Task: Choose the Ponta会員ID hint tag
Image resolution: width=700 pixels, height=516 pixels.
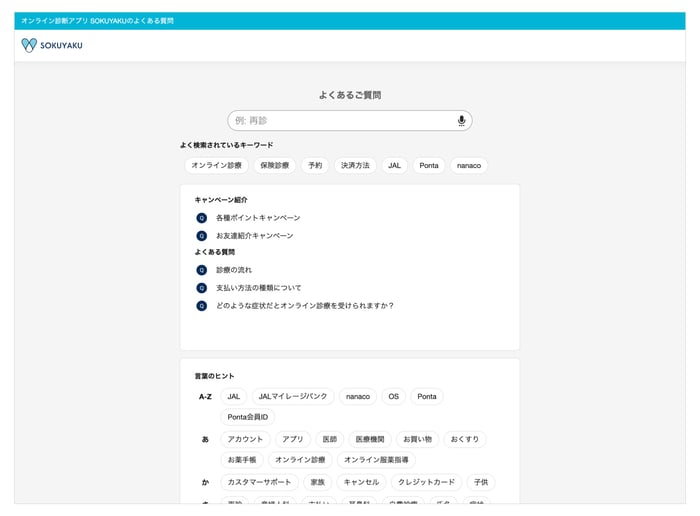Action: pyautogui.click(x=248, y=417)
